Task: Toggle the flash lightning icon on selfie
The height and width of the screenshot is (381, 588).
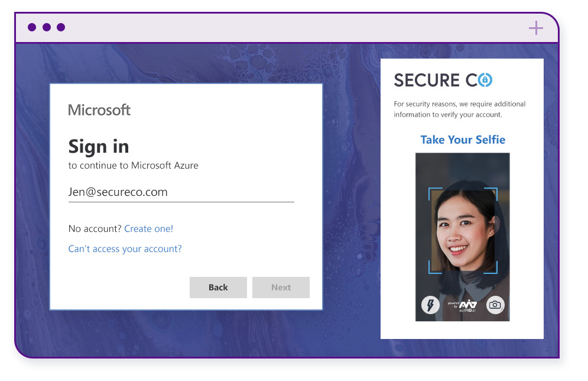Action: [430, 305]
